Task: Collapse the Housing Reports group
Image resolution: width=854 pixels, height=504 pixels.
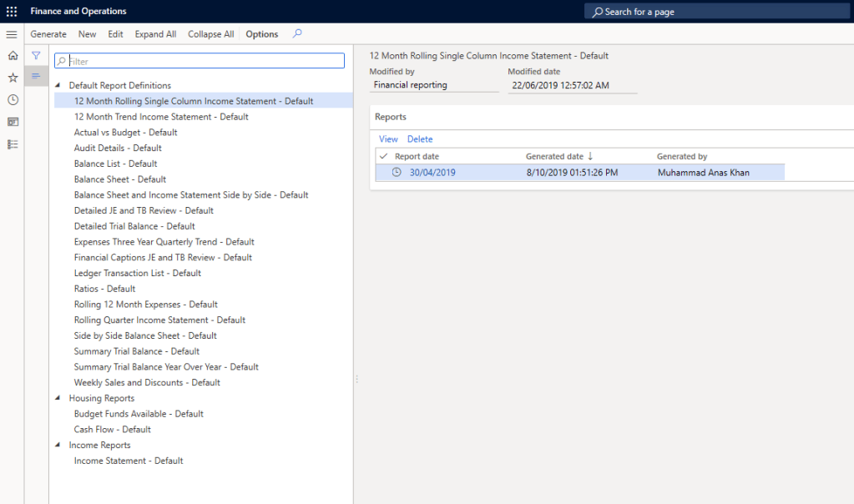Action: [x=58, y=398]
